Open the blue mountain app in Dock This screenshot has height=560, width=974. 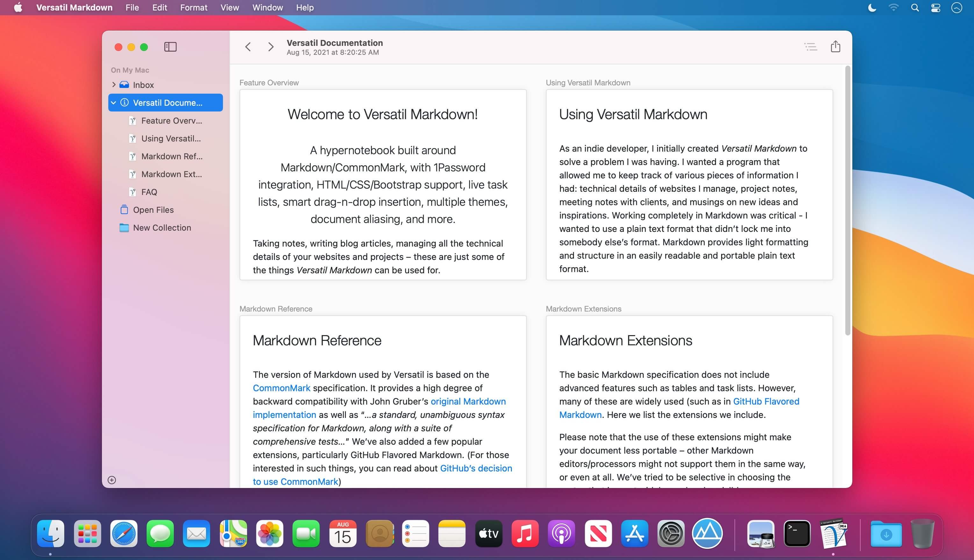(x=707, y=534)
